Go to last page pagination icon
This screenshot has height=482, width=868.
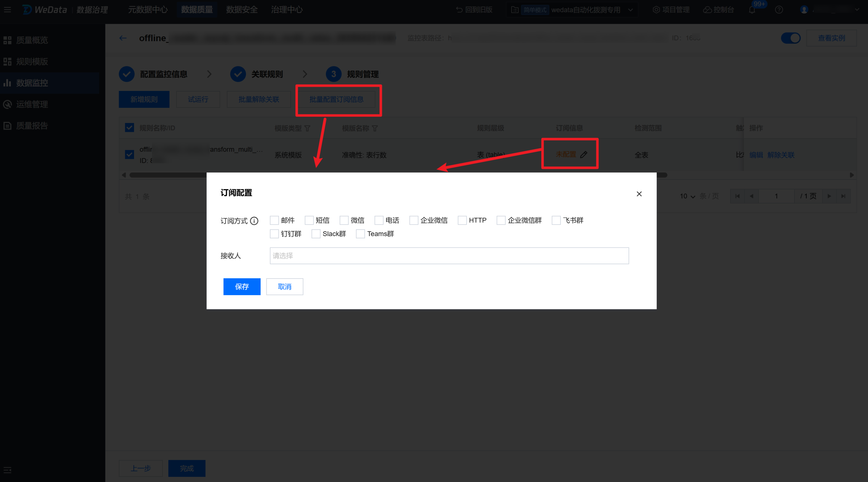click(843, 196)
